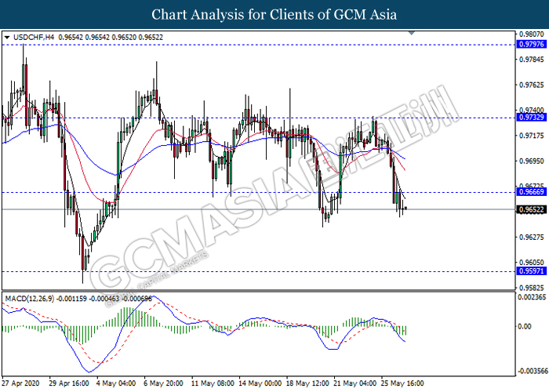Click the 0.96050 price scale value
This screenshot has width=549, height=392.
(x=532, y=262)
